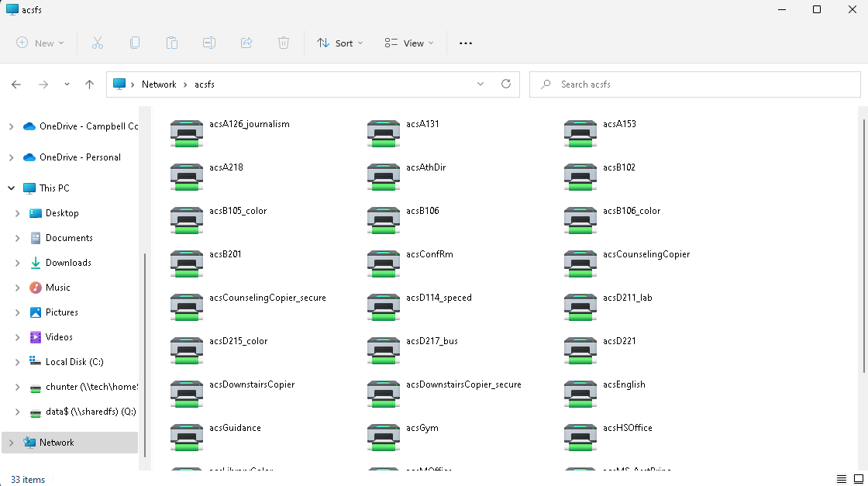The image size is (868, 486).
Task: Expand the Documents tree node
Action: (x=17, y=238)
